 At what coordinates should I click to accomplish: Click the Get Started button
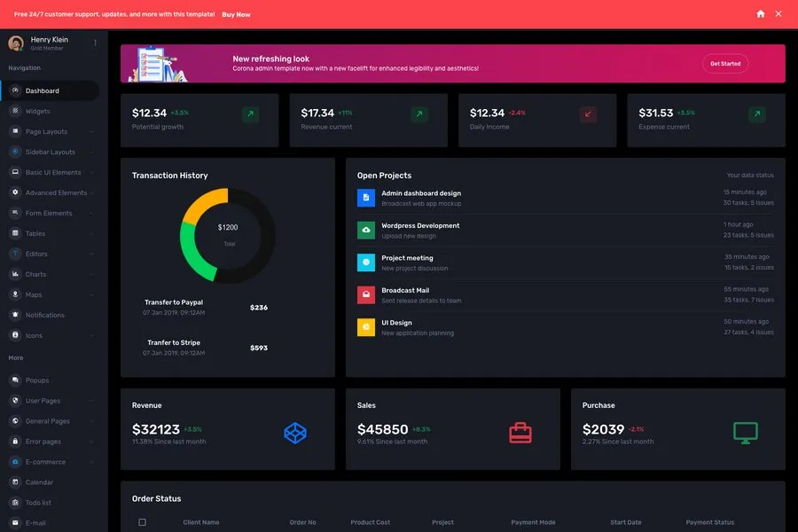click(x=724, y=64)
